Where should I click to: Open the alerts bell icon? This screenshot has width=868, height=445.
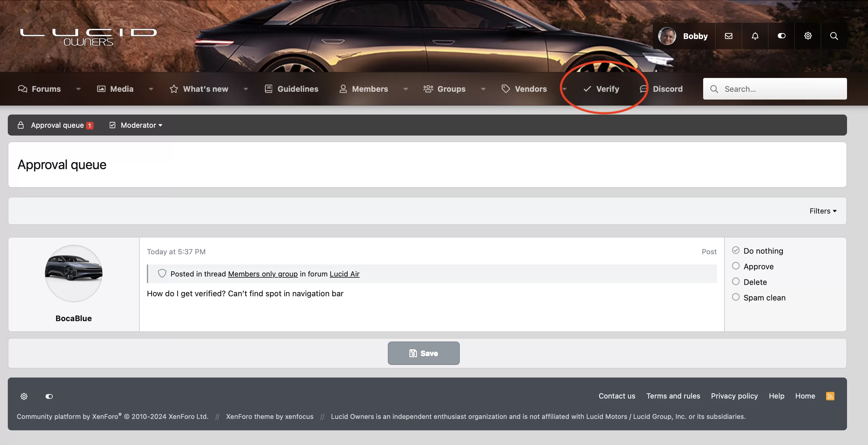tap(755, 36)
